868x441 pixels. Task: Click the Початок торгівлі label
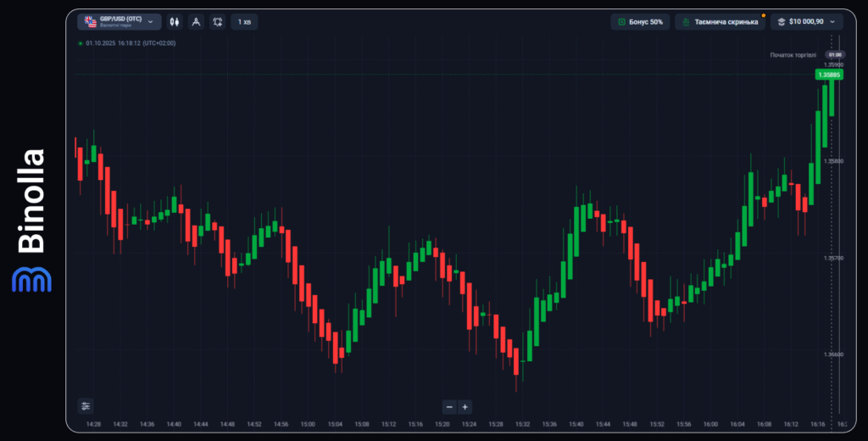[x=793, y=54]
